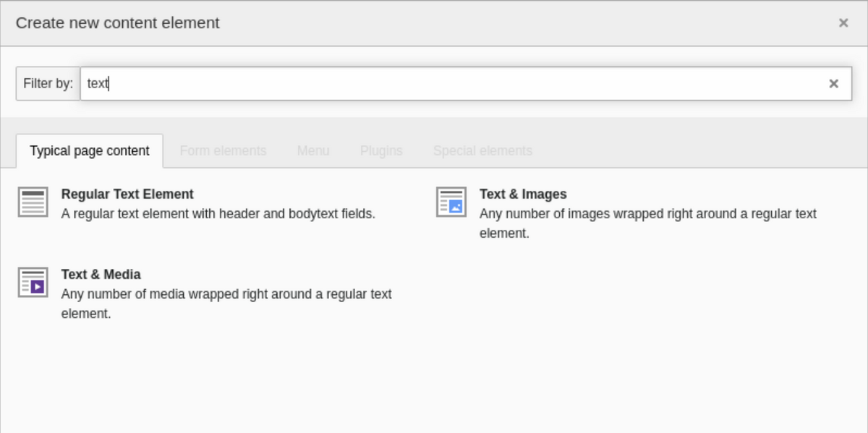Screen dimensions: 868x433
Task: Select the Regular Text Element title
Action: (x=127, y=194)
